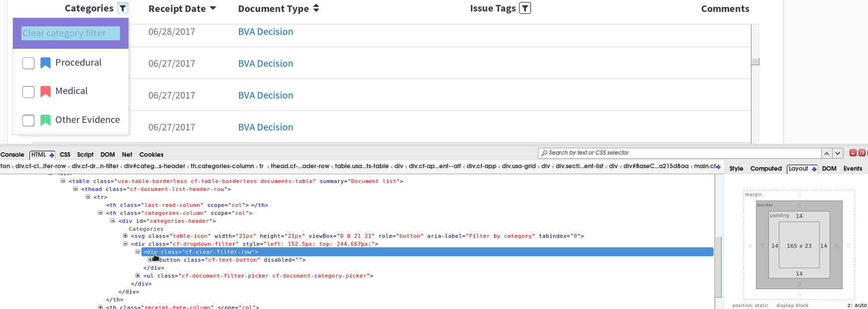The image size is (868, 309).
Task: Switch to the CSS tab
Action: [x=65, y=155]
